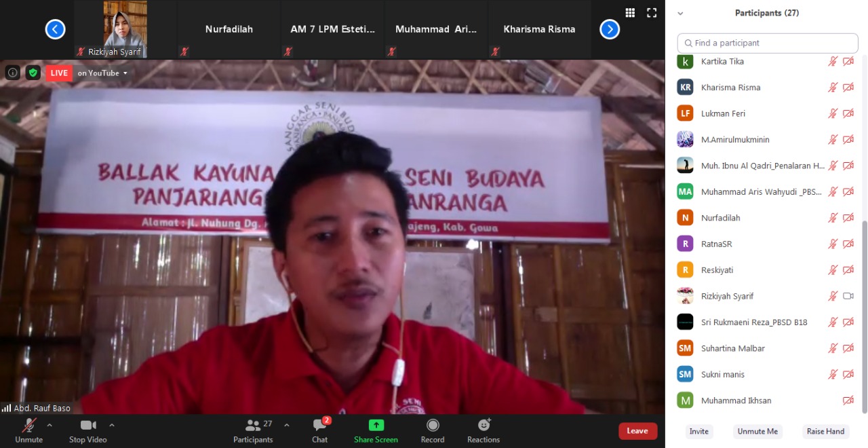Click the Unmute Me button

(757, 431)
